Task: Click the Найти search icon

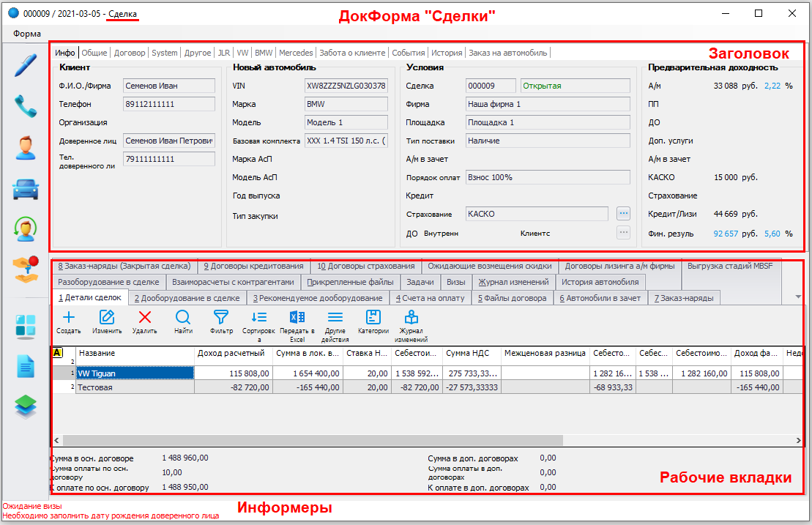Action: click(x=183, y=317)
